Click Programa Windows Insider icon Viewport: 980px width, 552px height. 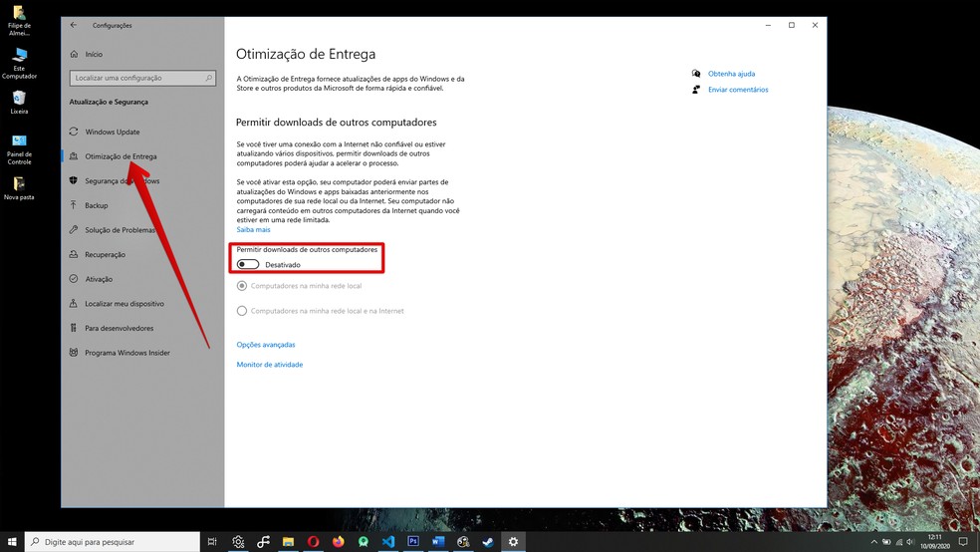point(74,353)
